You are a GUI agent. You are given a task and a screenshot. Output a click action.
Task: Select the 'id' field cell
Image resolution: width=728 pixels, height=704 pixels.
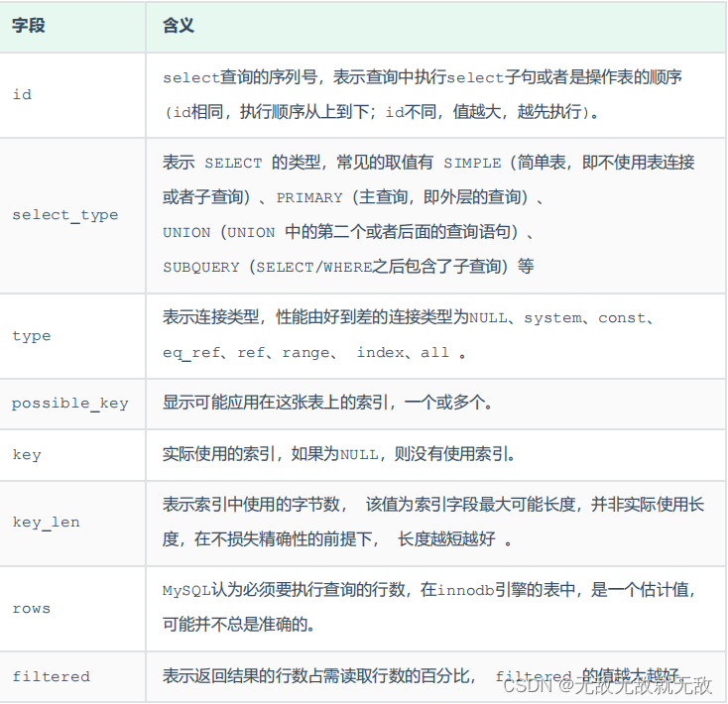[x=72, y=95]
